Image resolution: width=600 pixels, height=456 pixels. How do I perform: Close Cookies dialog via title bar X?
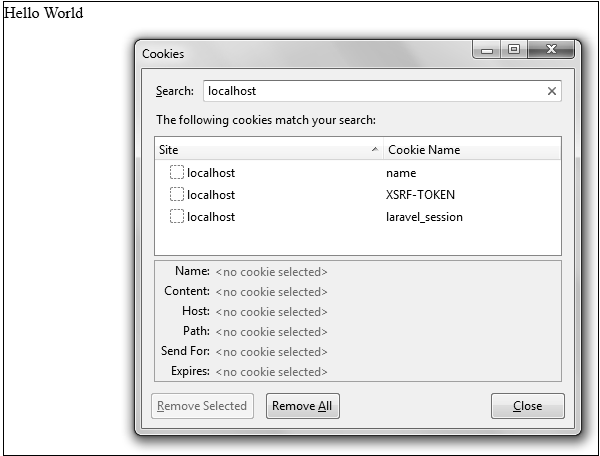click(552, 50)
